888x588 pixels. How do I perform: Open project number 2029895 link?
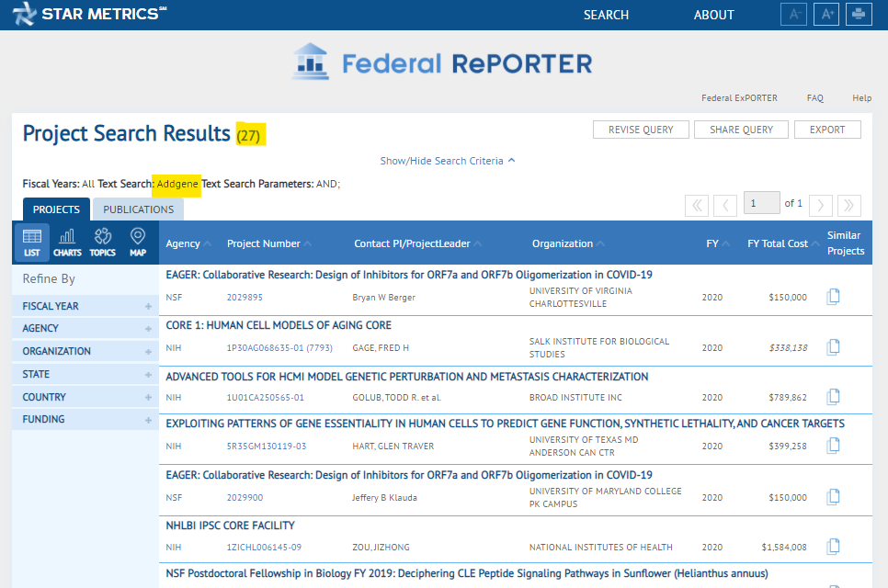[x=245, y=297]
